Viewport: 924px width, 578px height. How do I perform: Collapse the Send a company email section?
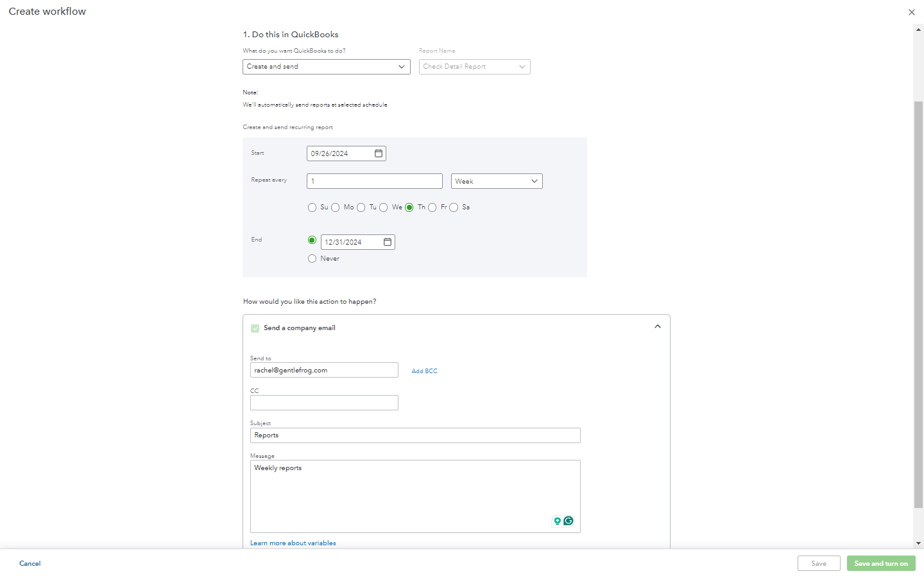click(657, 327)
